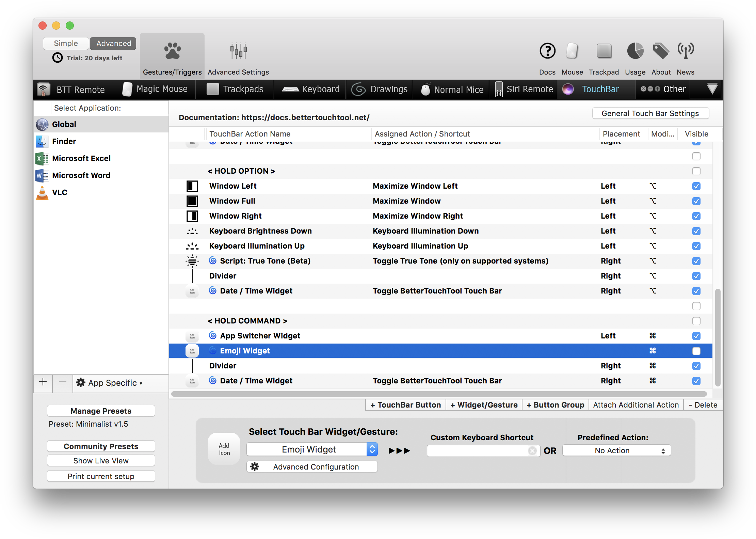
Task: Enable visibility for the Emoji Widget
Action: click(696, 351)
